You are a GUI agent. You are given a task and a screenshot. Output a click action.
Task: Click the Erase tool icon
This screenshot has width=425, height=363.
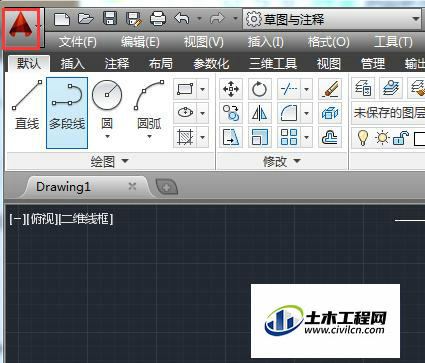(330, 89)
